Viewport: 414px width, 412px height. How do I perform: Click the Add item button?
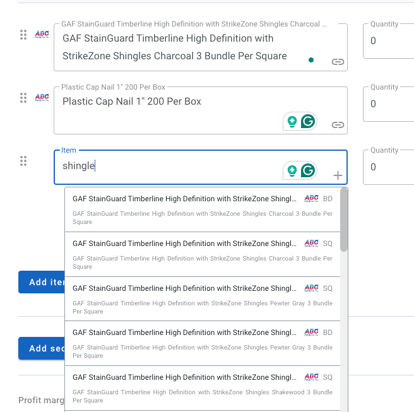tap(42, 282)
